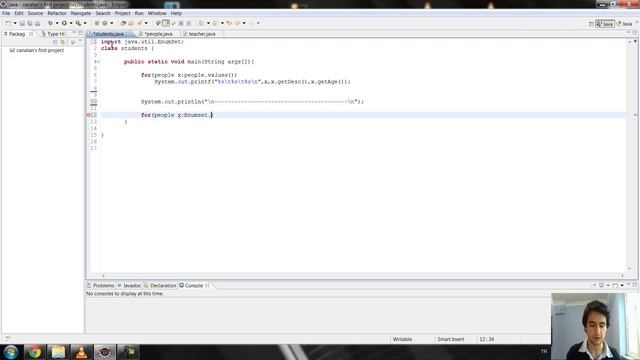Click the green Run button
Viewport: 640px width, 360px height.
point(64,23)
